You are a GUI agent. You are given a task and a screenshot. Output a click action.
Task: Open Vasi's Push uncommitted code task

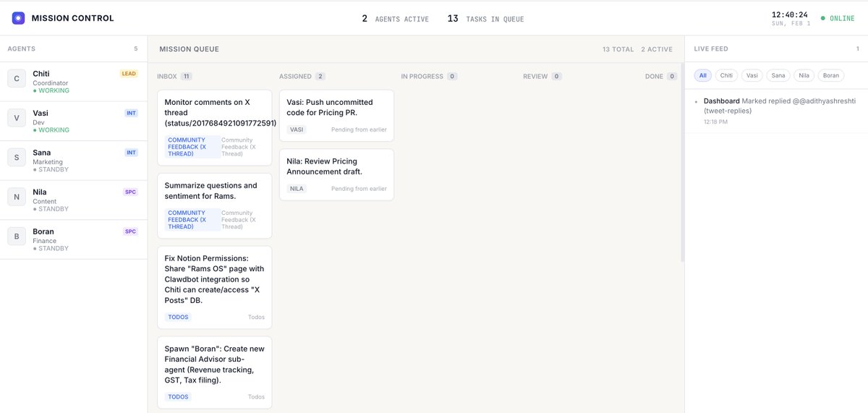coord(336,115)
